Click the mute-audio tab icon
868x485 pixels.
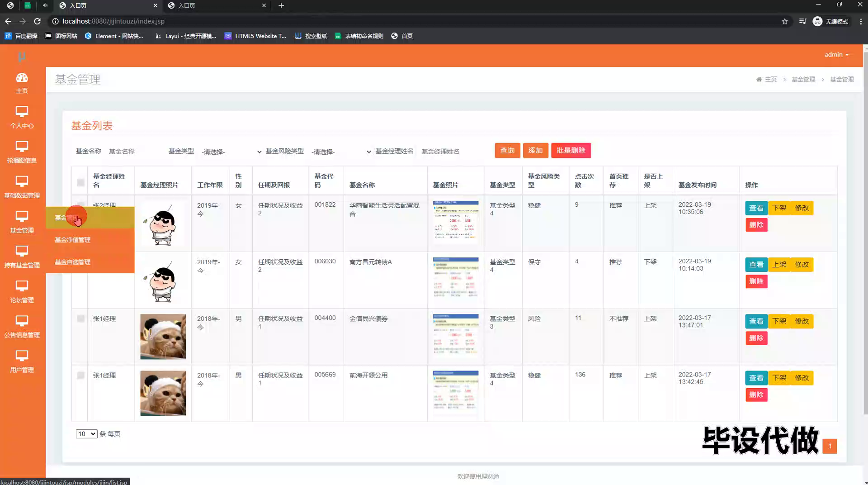45,5
